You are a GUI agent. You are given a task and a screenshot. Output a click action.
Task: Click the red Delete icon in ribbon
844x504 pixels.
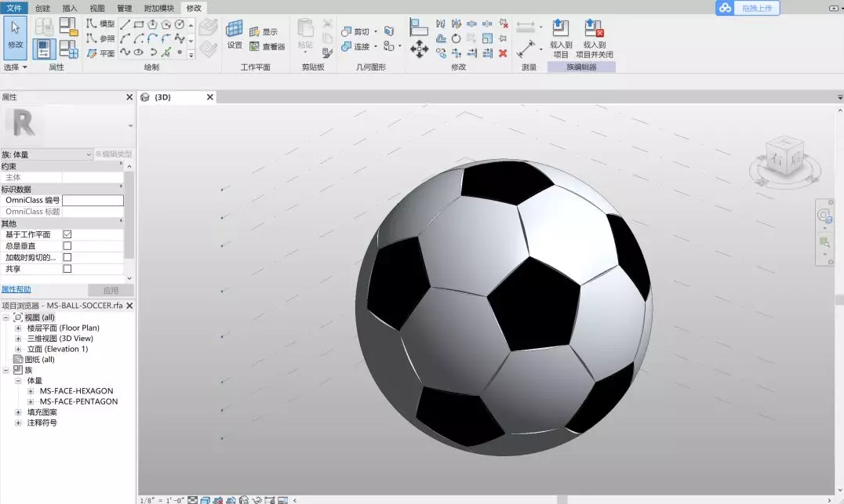click(x=503, y=53)
